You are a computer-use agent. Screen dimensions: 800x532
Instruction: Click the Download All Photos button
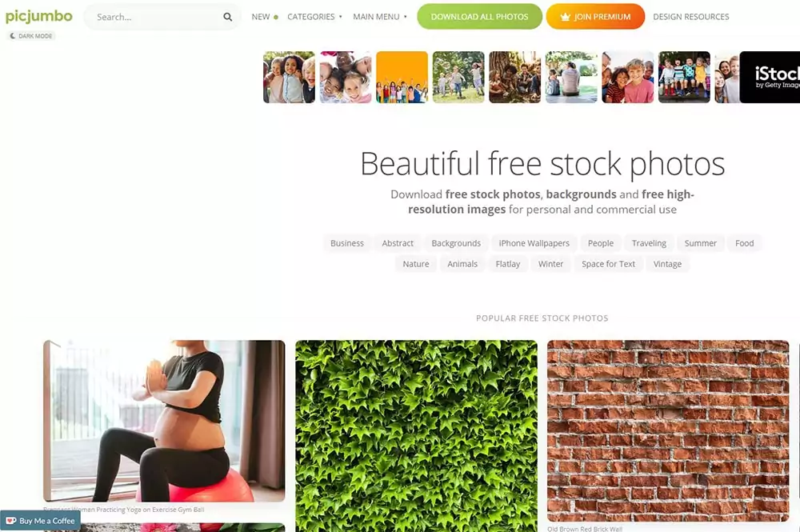point(479,16)
